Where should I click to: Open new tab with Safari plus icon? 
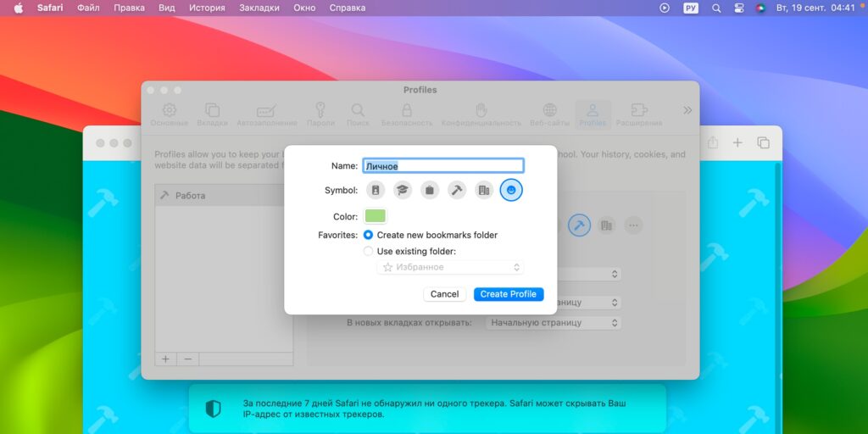[x=737, y=142]
